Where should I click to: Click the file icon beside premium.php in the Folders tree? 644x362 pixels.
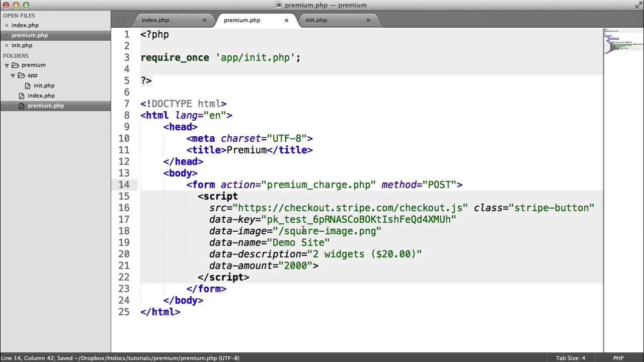pos(22,106)
